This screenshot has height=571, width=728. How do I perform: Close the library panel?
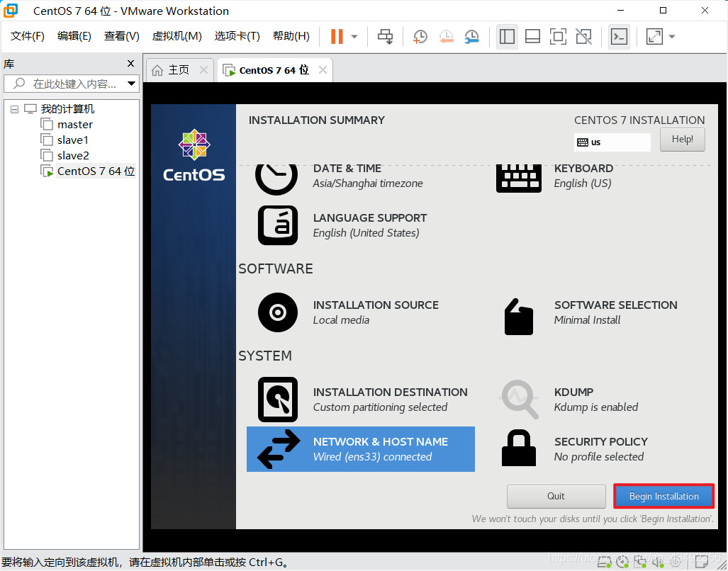[x=131, y=64]
